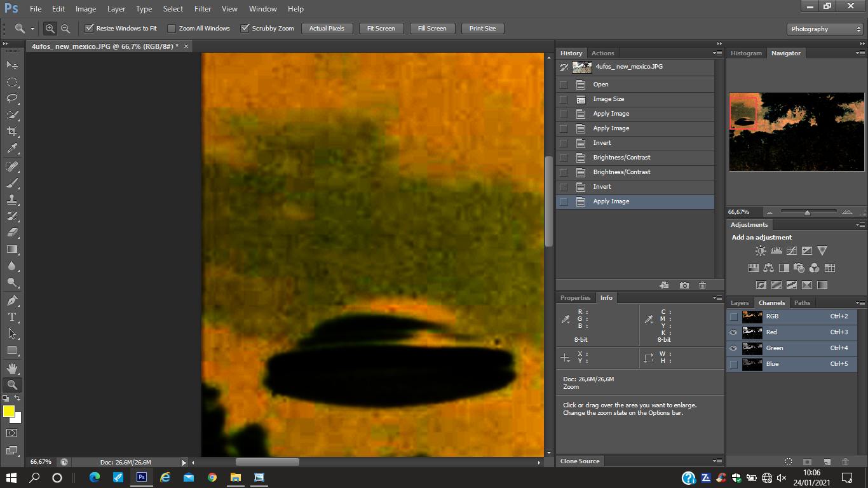
Task: Select the Hand tool
Action: tap(12, 368)
